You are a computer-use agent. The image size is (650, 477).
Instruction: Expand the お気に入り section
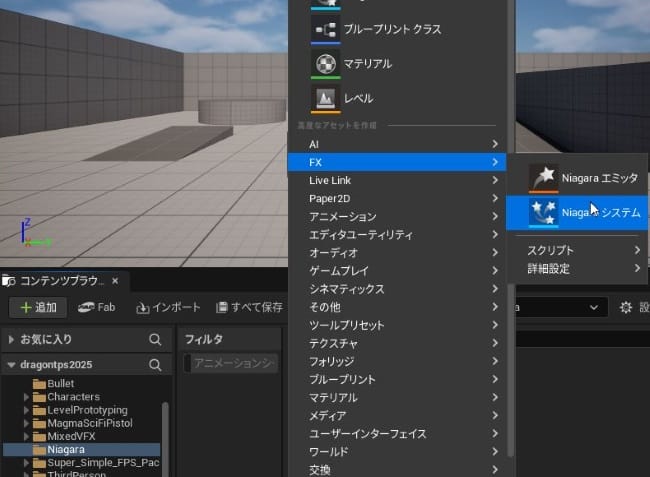[11, 339]
